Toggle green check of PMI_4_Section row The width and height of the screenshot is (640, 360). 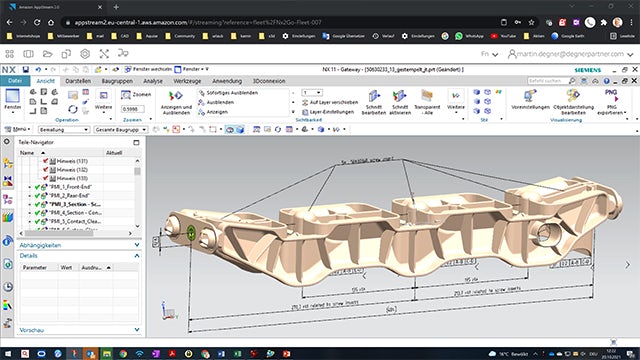tap(37, 213)
